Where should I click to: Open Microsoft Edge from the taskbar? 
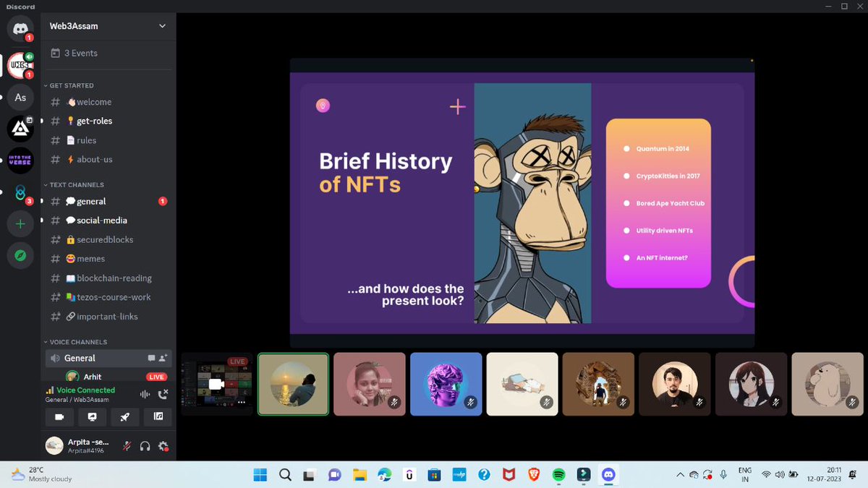tap(385, 475)
